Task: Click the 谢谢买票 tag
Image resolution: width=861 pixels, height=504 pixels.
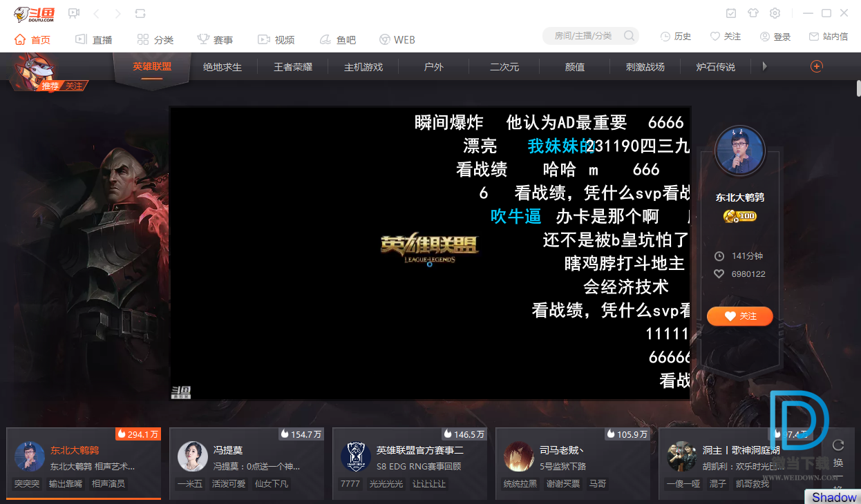Action: point(563,484)
